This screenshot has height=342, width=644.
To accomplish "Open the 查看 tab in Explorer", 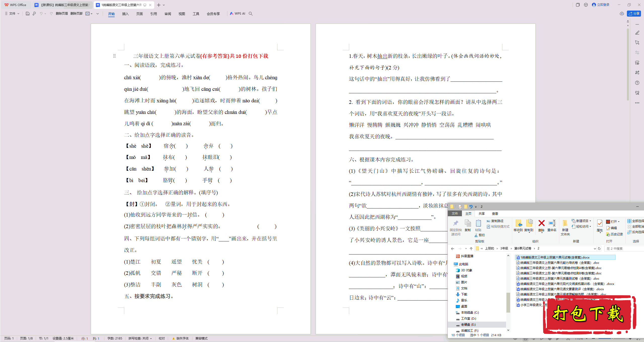I will (495, 213).
